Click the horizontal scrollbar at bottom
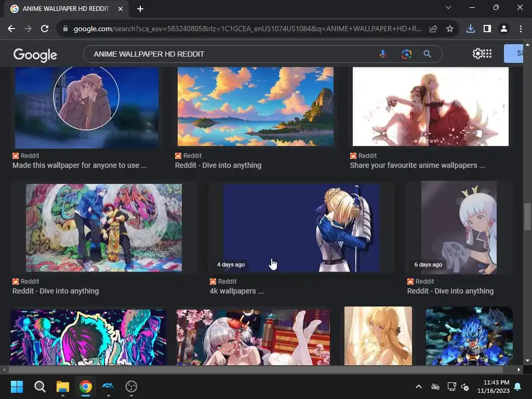Viewport: 532px width, 399px height. point(256,369)
